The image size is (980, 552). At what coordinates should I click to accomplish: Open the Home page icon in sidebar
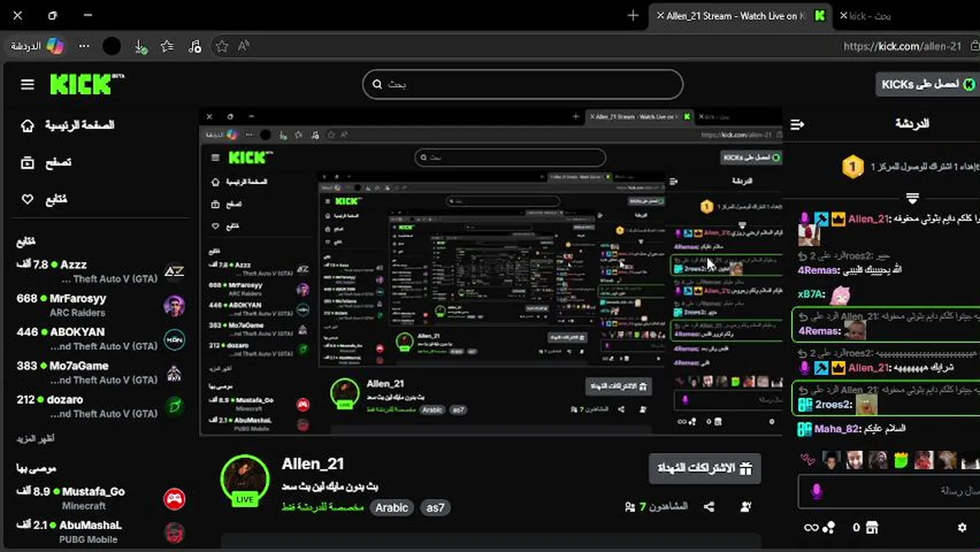pos(28,125)
